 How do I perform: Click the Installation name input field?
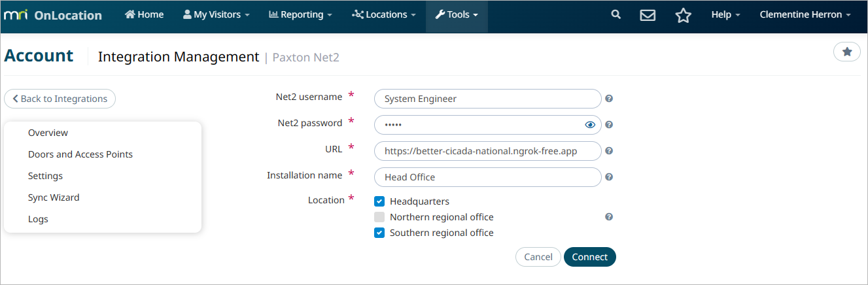pos(488,177)
